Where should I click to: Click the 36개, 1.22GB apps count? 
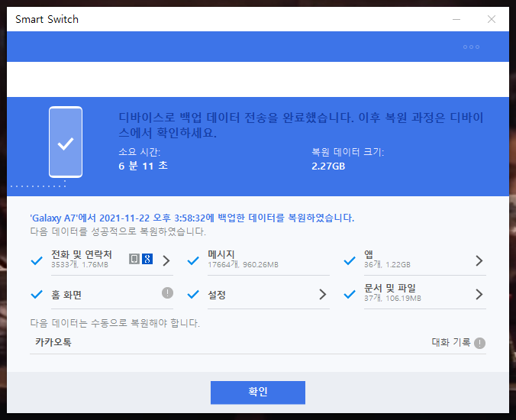click(387, 265)
